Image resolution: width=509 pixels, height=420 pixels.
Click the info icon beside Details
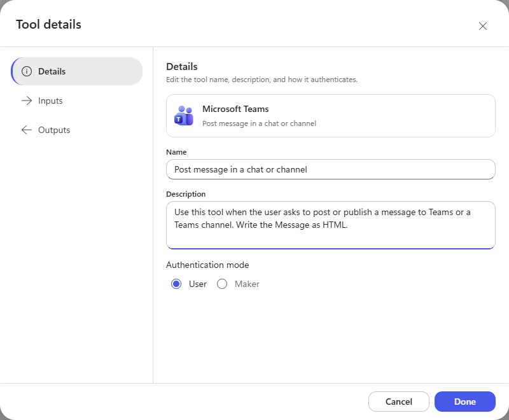(27, 71)
